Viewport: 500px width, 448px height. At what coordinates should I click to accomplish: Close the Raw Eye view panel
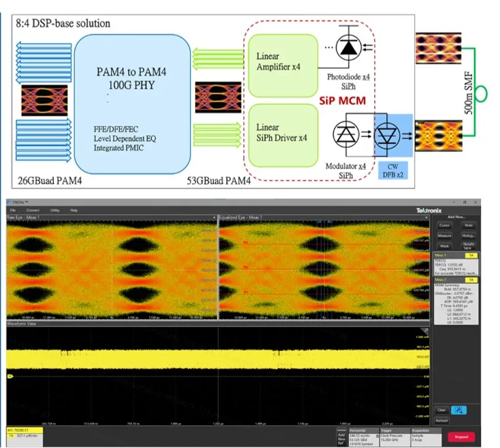215,218
